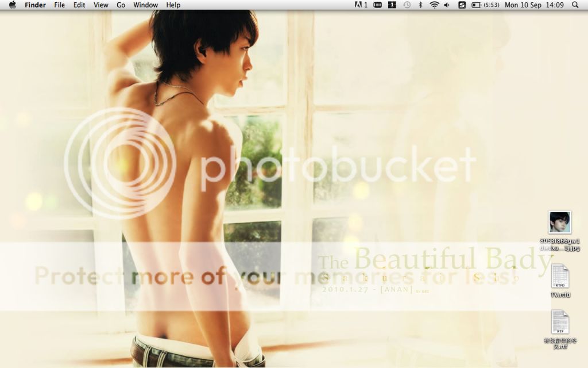The height and width of the screenshot is (368, 588).
Task: Show battery status menu
Action: pos(485,5)
